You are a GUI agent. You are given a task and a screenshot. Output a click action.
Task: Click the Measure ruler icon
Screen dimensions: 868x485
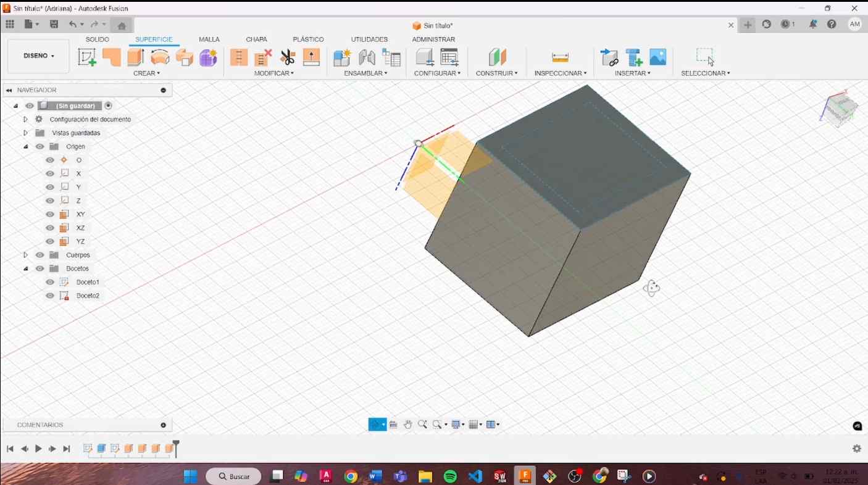[561, 57]
